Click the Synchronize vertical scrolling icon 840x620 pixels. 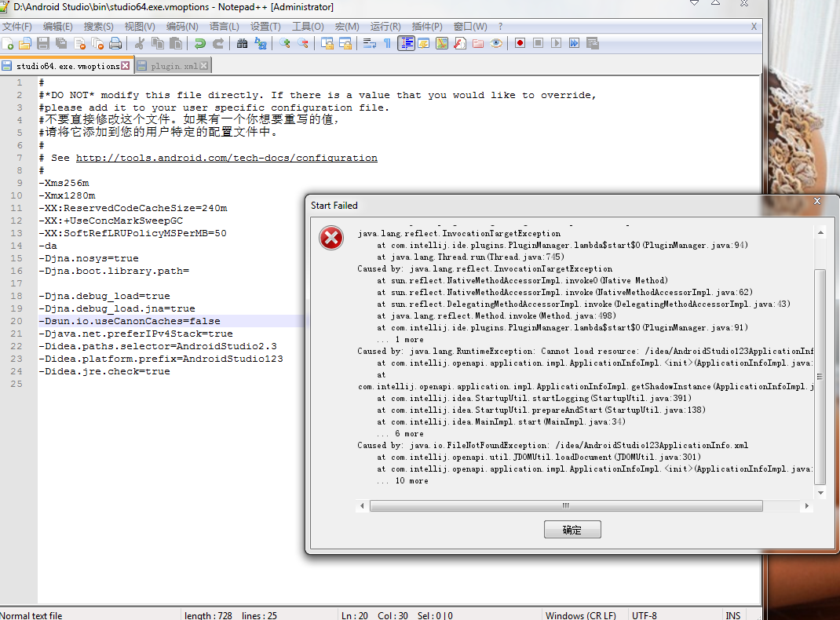tap(327, 43)
